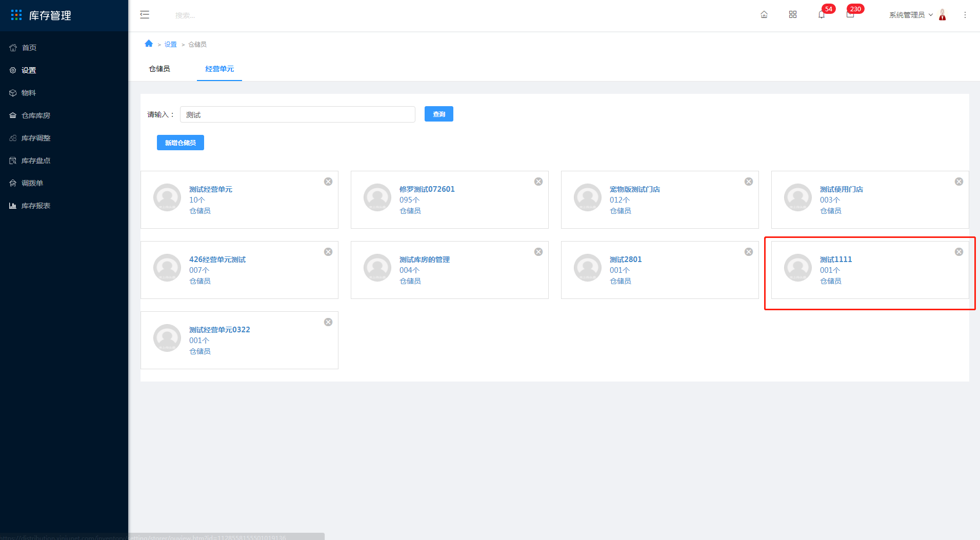Screen dimensions: 980x540
Task: Click avatar of 426经营单元测试 card
Action: (x=167, y=268)
